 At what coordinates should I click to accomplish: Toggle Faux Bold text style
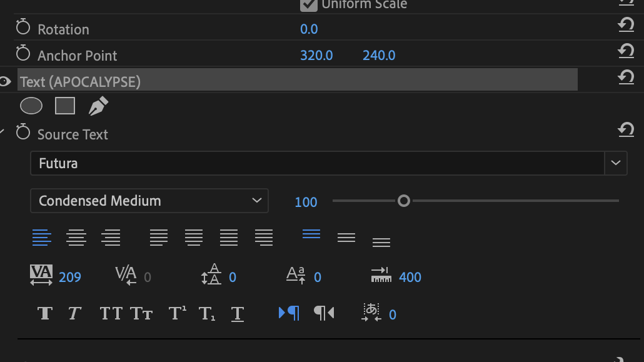44,313
